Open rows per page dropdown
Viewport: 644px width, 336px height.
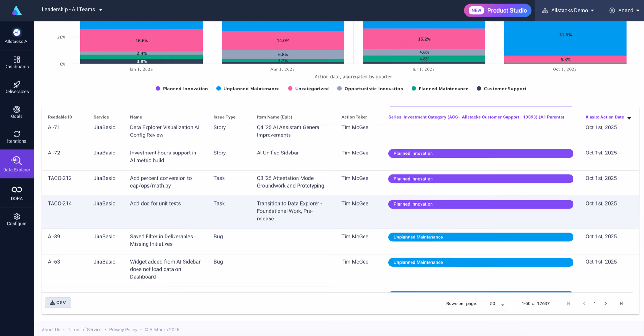(498, 304)
